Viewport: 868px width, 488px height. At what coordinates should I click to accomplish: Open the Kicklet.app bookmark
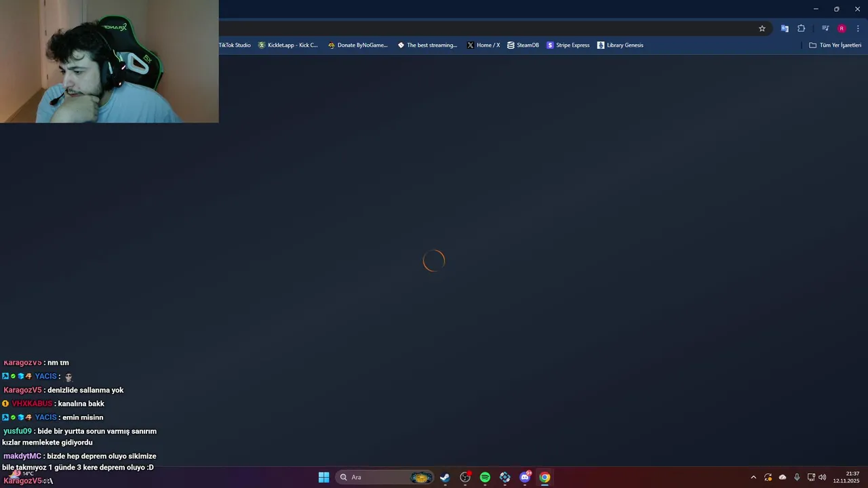coord(288,45)
